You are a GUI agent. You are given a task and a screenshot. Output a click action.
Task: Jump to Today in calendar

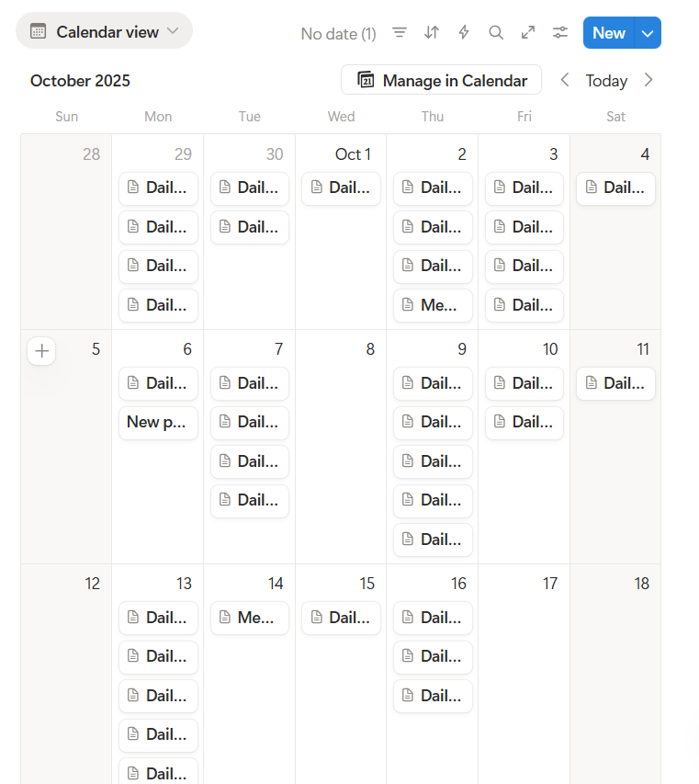[x=606, y=81]
